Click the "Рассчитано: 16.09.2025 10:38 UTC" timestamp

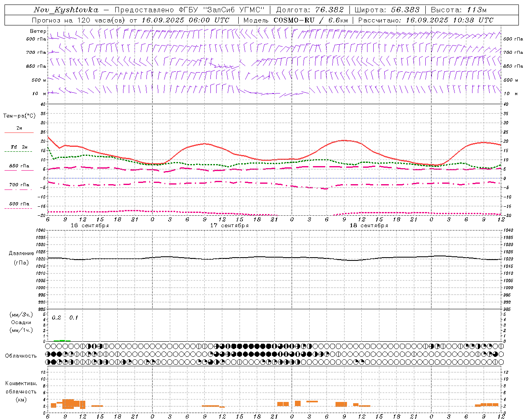[426, 20]
